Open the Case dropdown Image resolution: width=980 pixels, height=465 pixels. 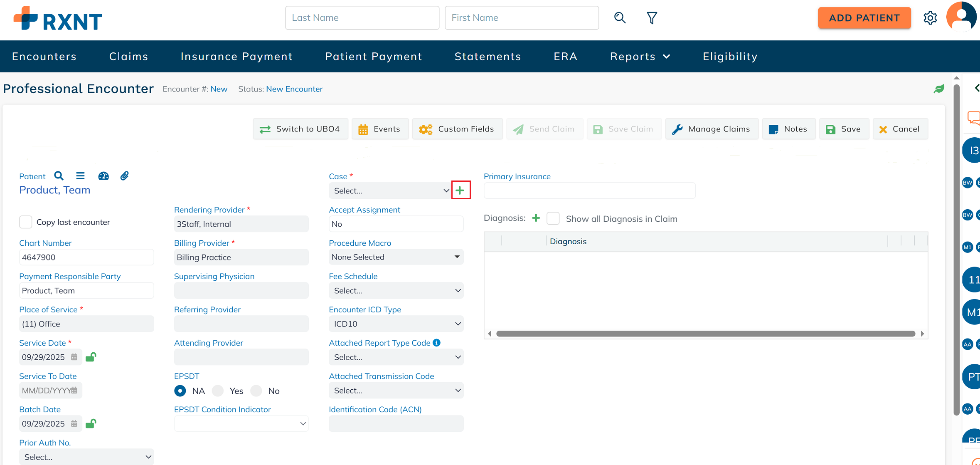[390, 190]
